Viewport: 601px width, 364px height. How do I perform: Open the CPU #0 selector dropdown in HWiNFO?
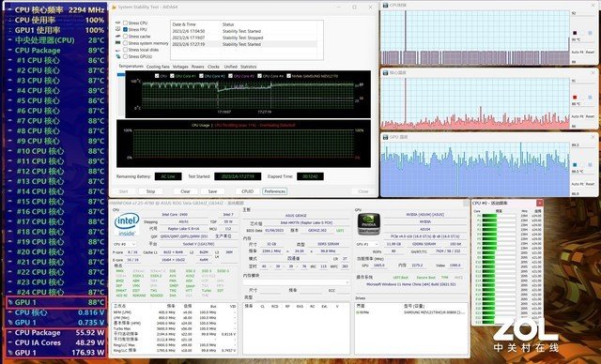point(125,244)
